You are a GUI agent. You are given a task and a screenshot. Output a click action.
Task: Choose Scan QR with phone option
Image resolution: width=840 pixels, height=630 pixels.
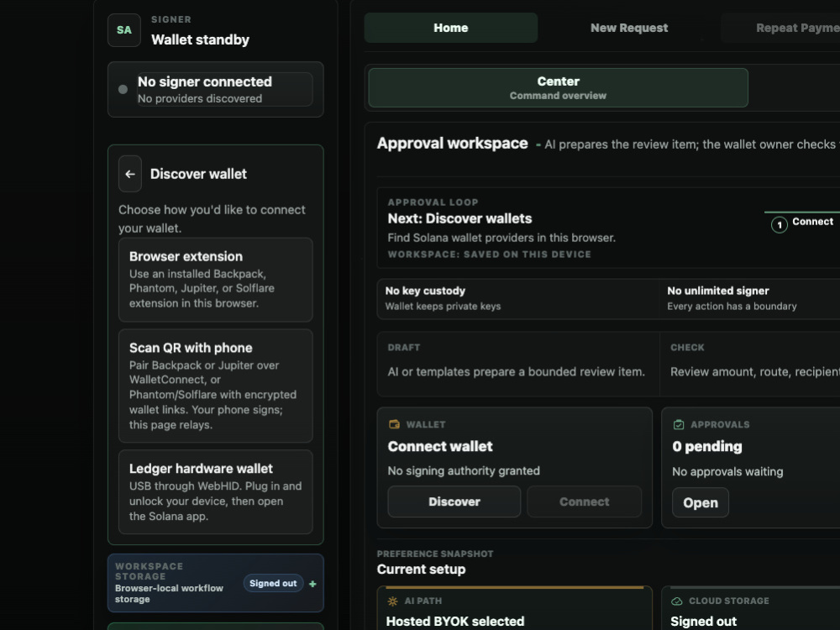(x=215, y=386)
